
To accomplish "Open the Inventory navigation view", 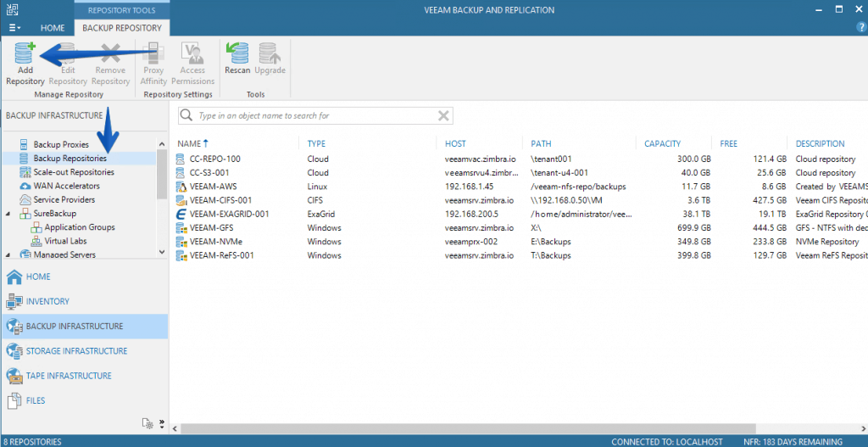I will (47, 301).
